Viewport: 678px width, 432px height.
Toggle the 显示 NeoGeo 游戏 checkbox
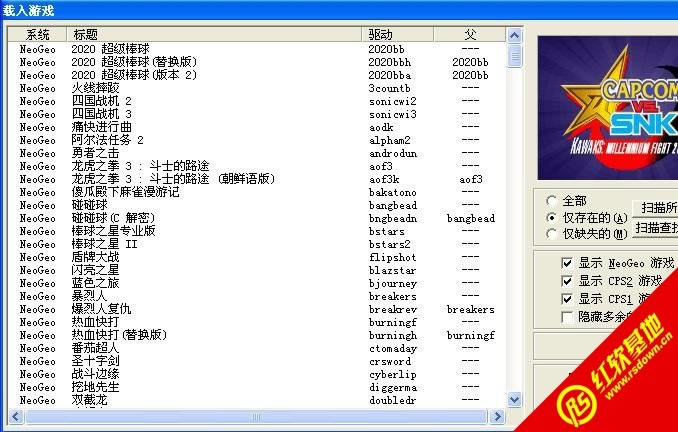coord(568,263)
